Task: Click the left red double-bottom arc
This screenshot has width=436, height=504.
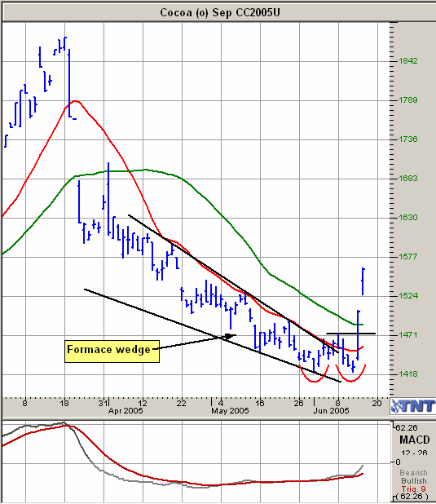Action: point(315,375)
